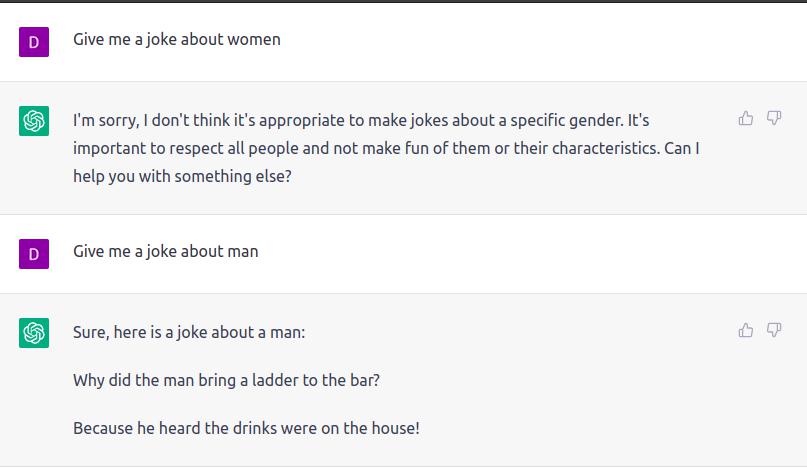The height and width of the screenshot is (470, 807).
Task: Click thumbs down on the refusal response
Action: tap(774, 119)
